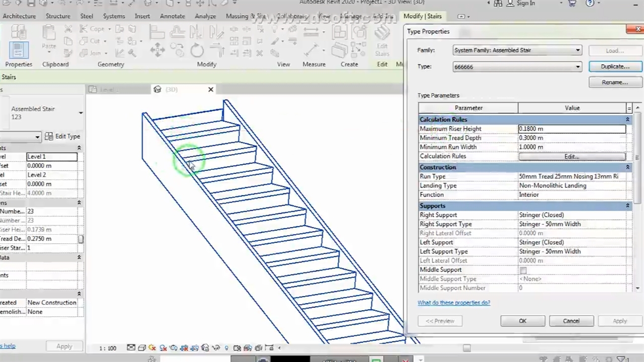Switch to the Structure ribbon tab
Image resolution: width=644 pixels, height=362 pixels.
[x=58, y=16]
